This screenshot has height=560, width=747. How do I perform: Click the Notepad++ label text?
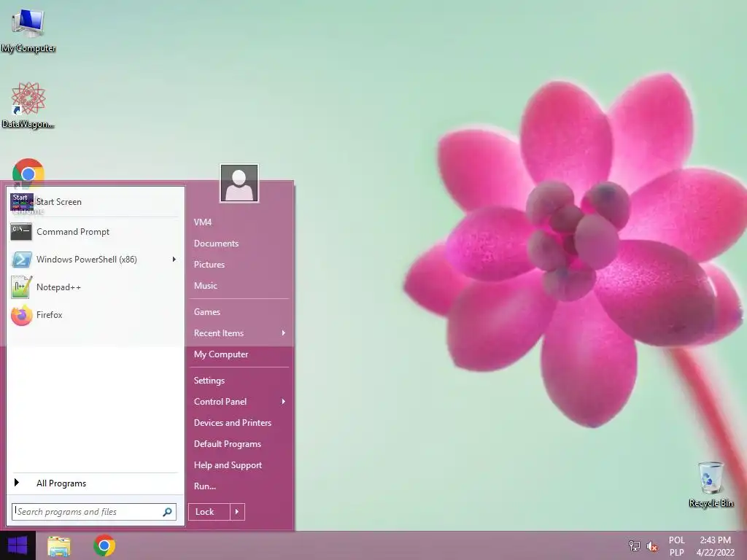(x=58, y=287)
